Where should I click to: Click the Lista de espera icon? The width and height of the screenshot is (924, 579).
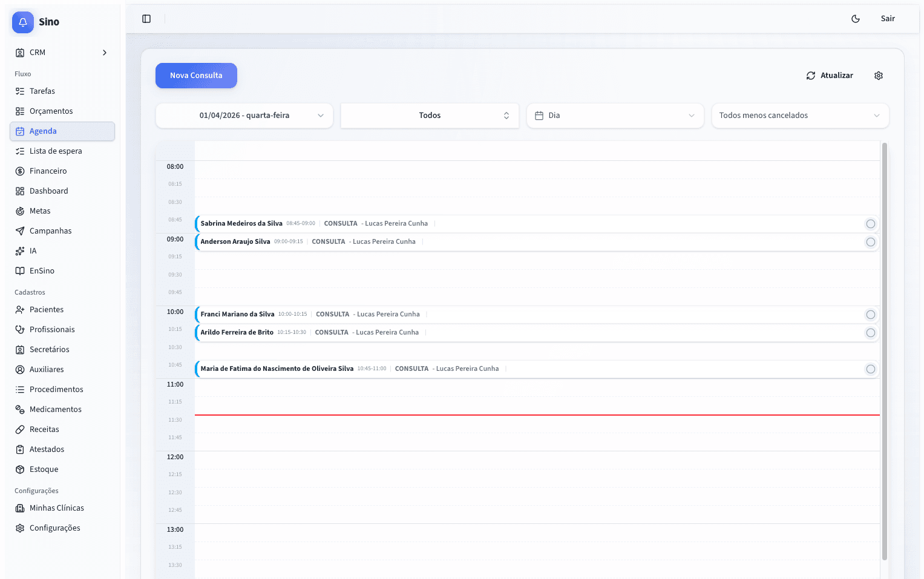(20, 151)
